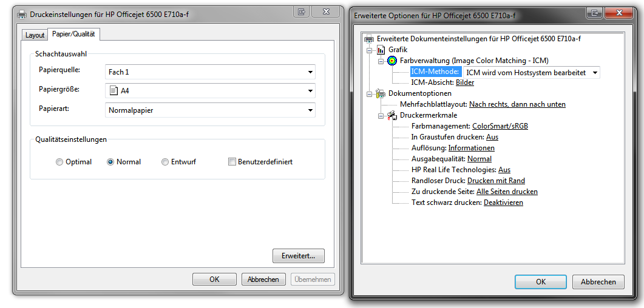
Task: Click Abbrechen in the Erweiterte Optionen dialog
Action: click(598, 282)
